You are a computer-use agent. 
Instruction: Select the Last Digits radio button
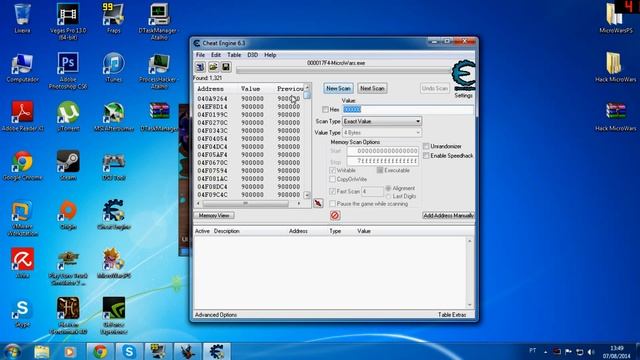click(x=388, y=196)
